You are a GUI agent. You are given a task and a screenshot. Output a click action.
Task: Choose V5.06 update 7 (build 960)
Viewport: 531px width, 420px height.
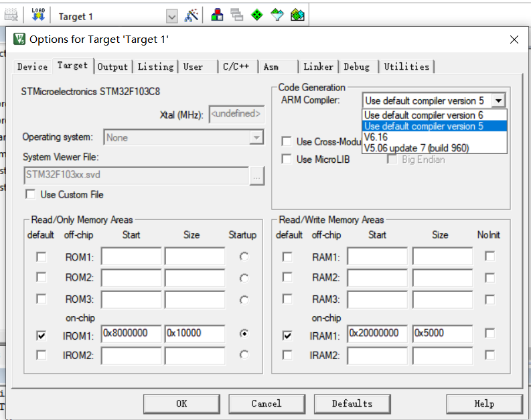click(x=435, y=148)
